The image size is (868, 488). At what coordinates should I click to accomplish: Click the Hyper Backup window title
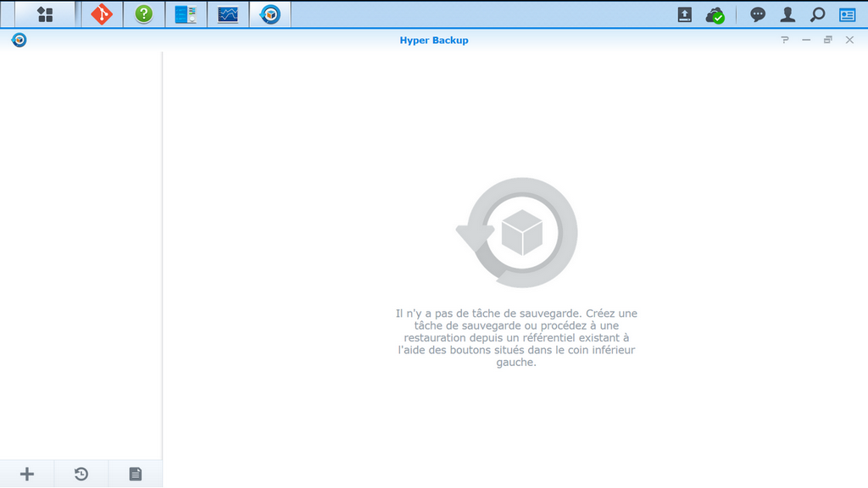[434, 41]
